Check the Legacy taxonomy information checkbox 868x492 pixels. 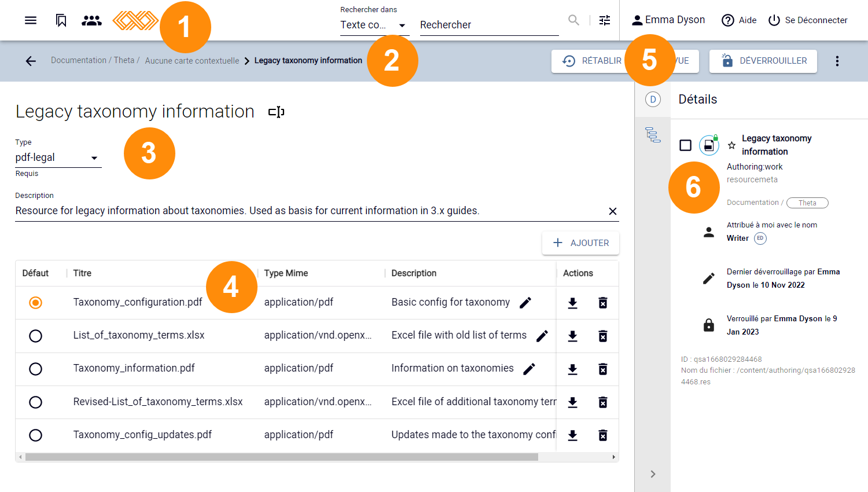point(685,145)
